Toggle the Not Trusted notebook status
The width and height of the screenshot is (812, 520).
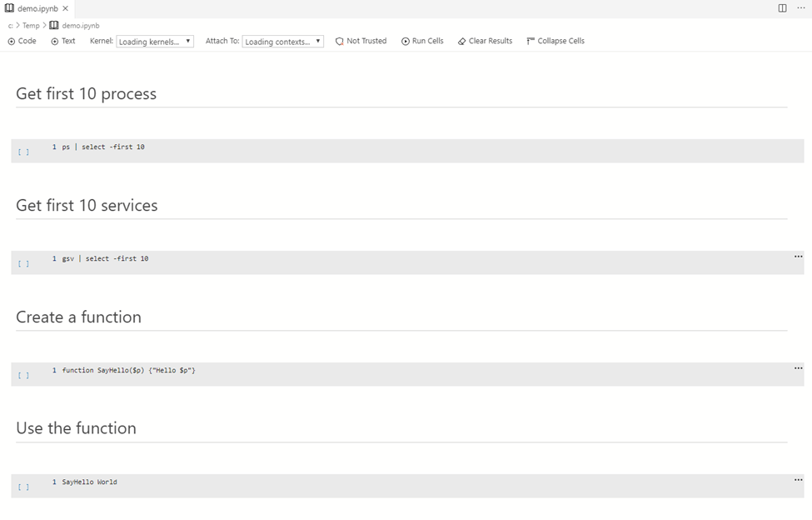click(x=361, y=41)
